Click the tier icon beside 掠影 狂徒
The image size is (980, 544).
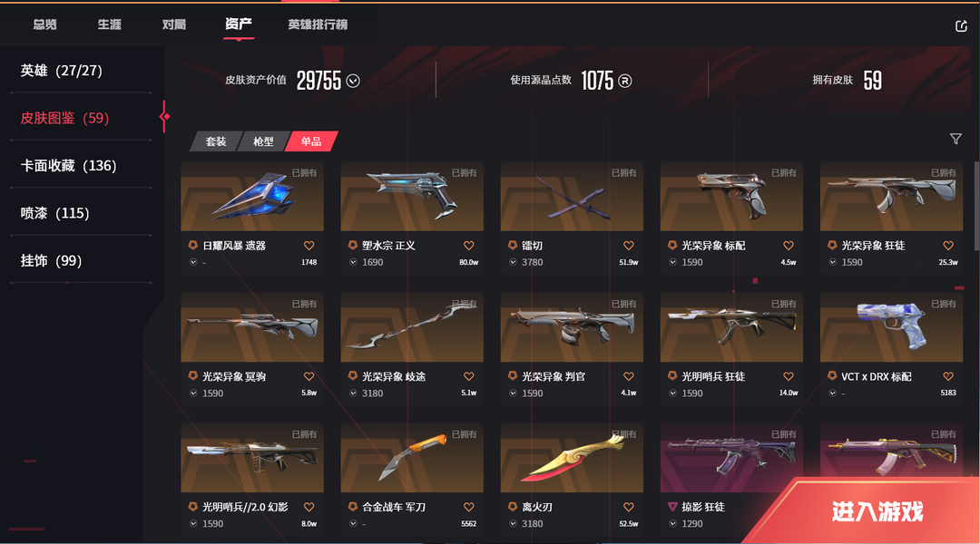[x=672, y=507]
